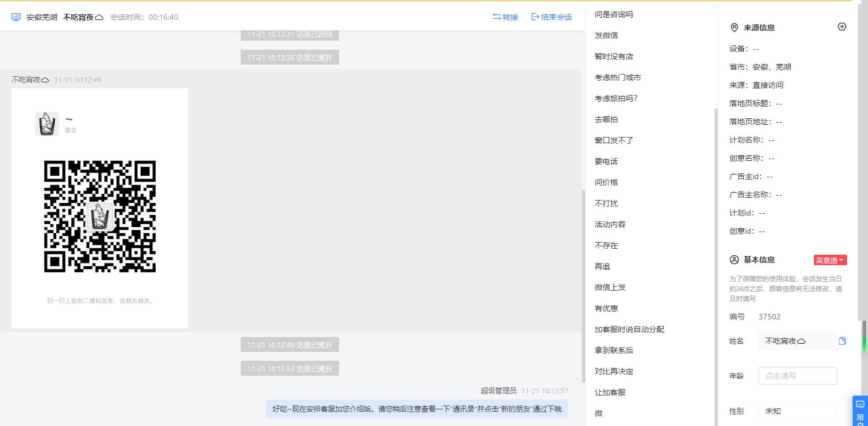Click the visitor name 不吃宵夜 in the header
This screenshot has height=426, width=868.
pyautogui.click(x=83, y=17)
